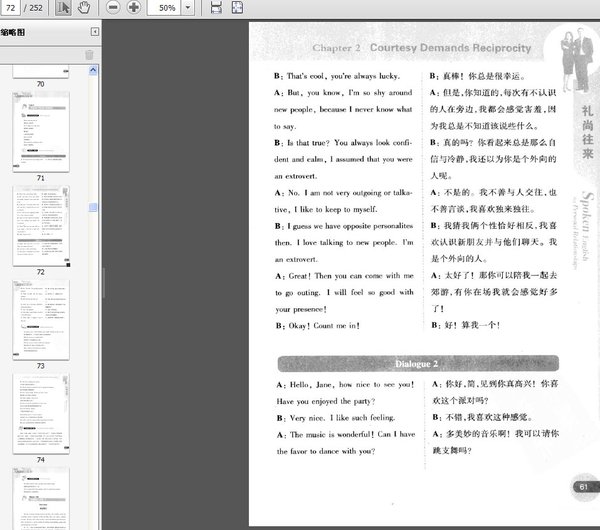Click the page number 61 badge

[582, 487]
